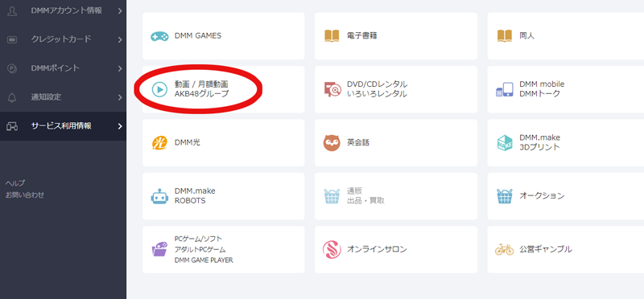Click the DMMポイント P icon
This screenshot has width=644, height=299.
coord(12,68)
